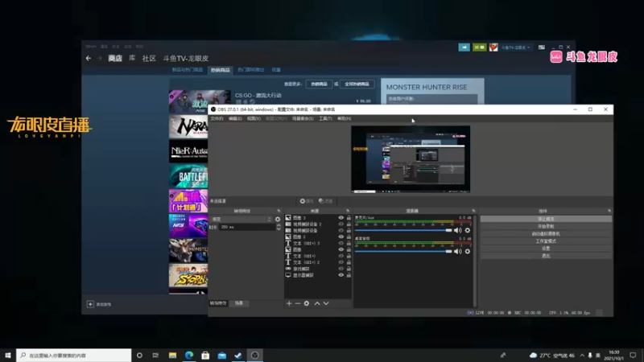Increase transition duration with up stepper

pyautogui.click(x=279, y=225)
